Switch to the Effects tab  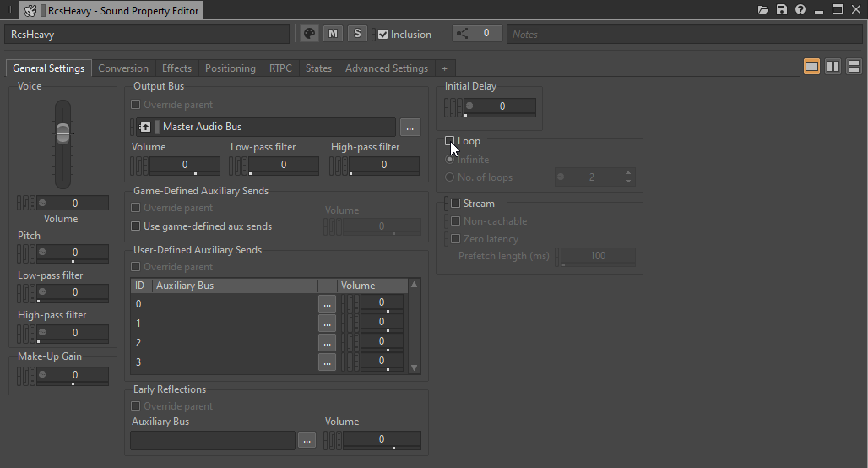[176, 68]
